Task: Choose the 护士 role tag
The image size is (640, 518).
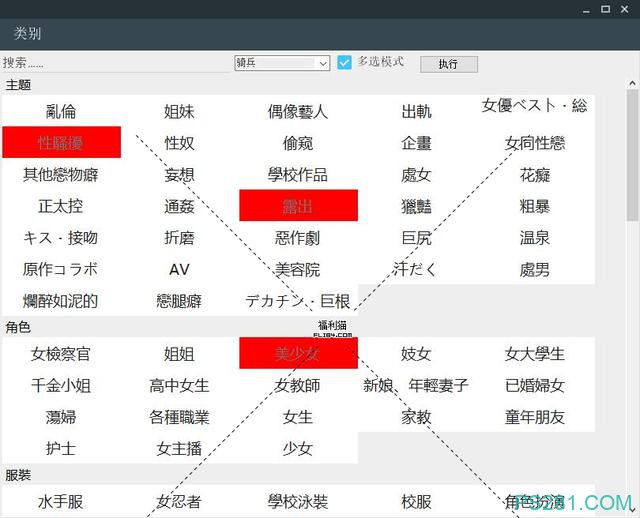Action: [61, 449]
